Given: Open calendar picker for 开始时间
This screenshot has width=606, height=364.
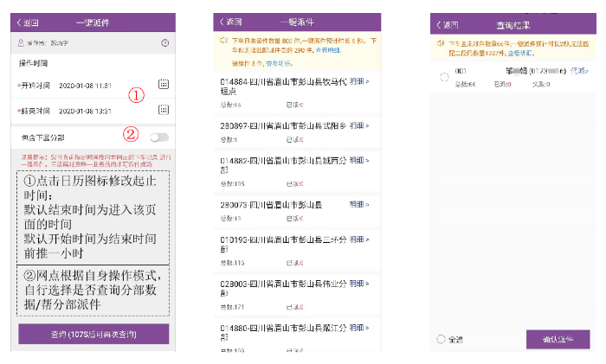Looking at the screenshot, I should [163, 86].
